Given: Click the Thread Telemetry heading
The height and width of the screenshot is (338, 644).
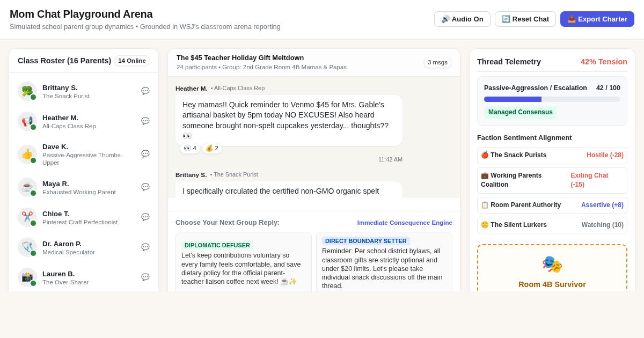Looking at the screenshot, I should [509, 62].
